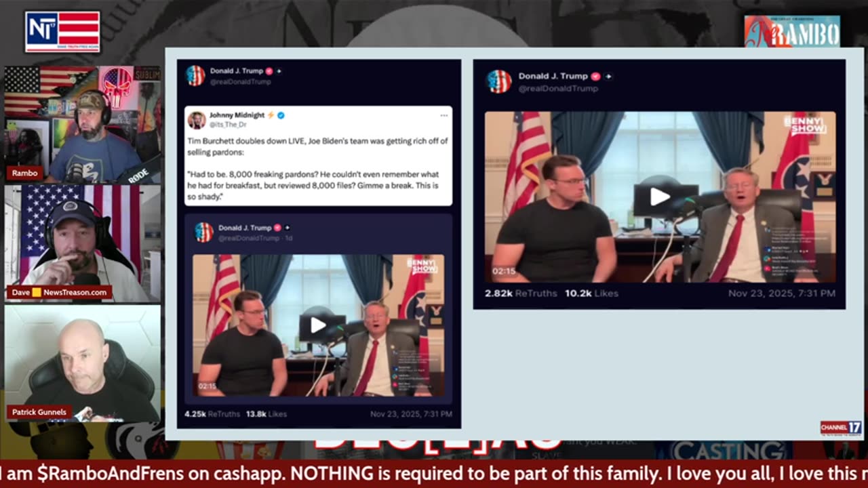Click the Channel 17 logo at bottom right
The height and width of the screenshot is (488, 868).
click(x=841, y=428)
